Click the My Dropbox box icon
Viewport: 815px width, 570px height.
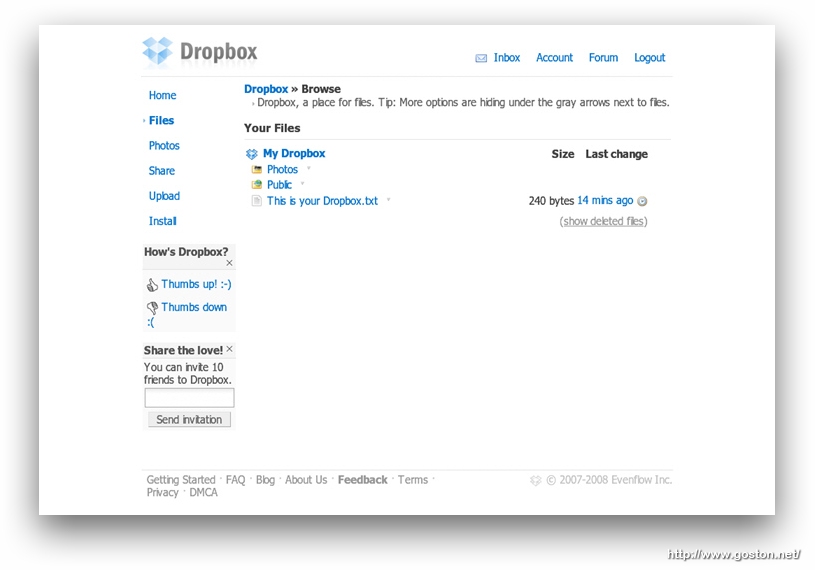252,154
